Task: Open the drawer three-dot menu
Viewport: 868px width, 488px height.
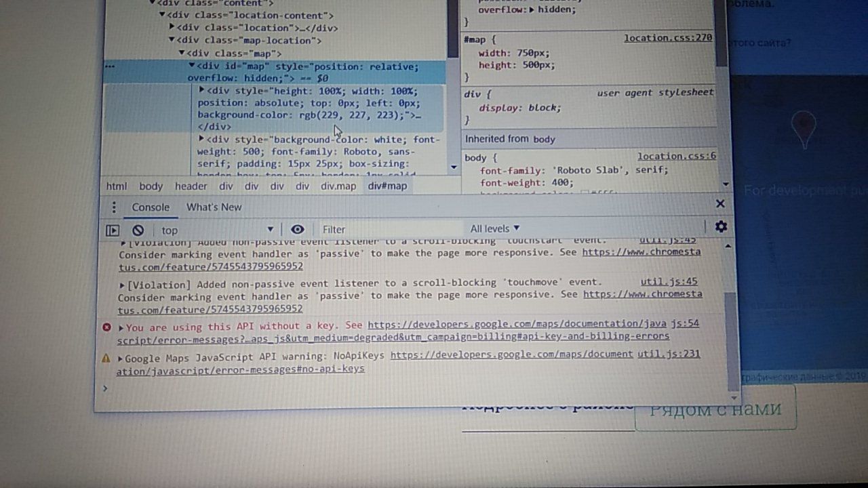Action: (114, 207)
